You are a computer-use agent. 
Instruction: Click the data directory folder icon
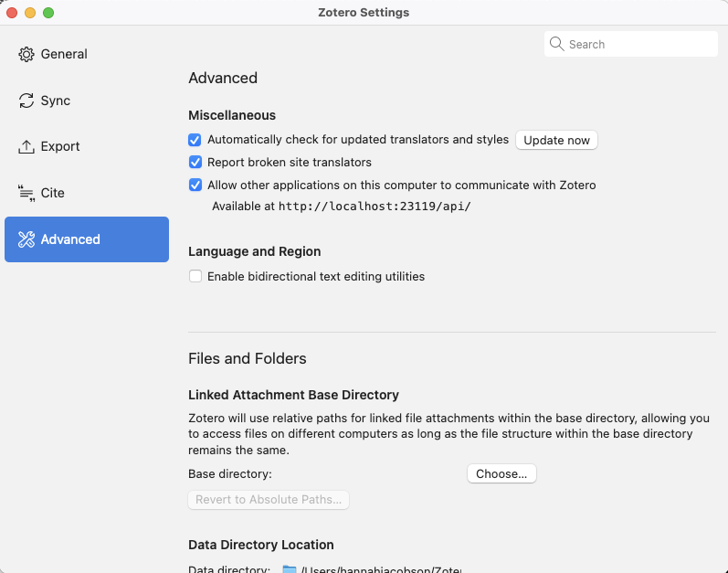click(x=290, y=569)
